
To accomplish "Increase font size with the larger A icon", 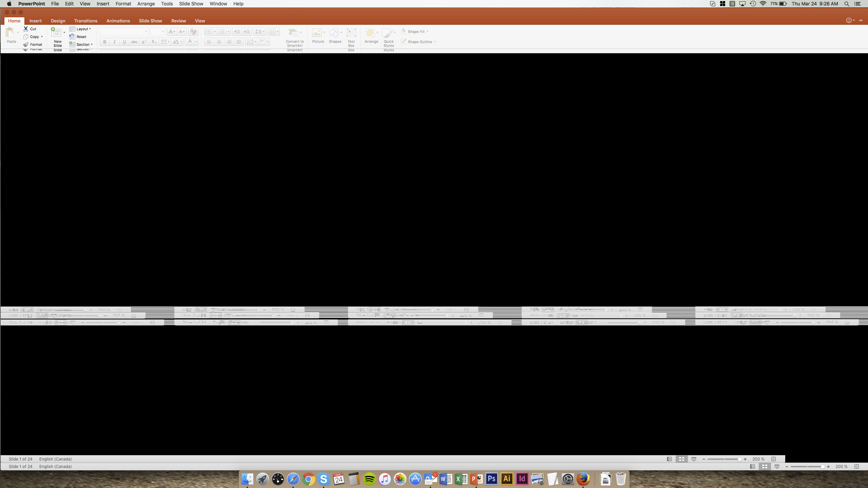I will pos(172,32).
